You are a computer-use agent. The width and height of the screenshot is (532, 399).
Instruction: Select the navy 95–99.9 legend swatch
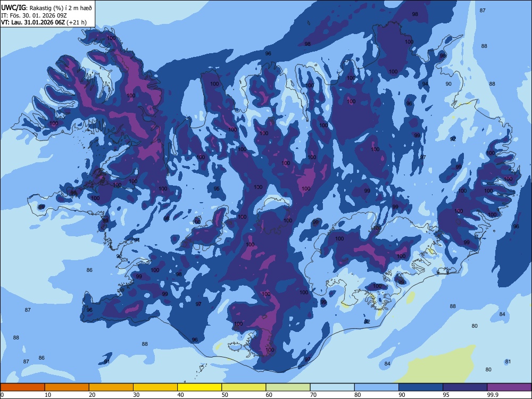[x=465, y=387]
